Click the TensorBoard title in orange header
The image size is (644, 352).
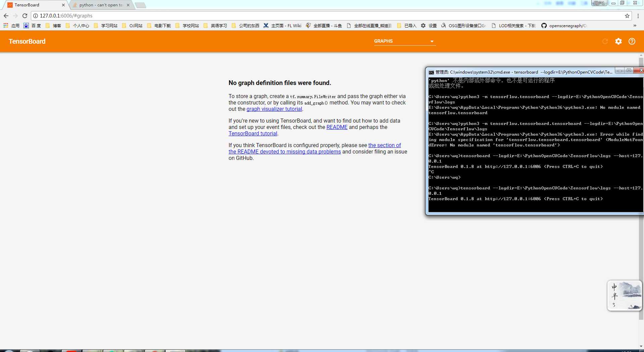click(27, 41)
